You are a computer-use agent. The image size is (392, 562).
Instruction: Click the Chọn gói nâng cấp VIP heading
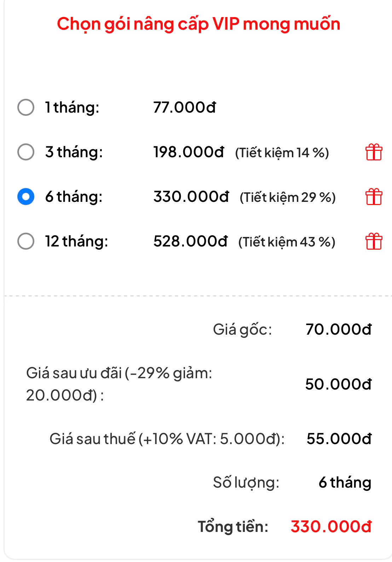(198, 24)
